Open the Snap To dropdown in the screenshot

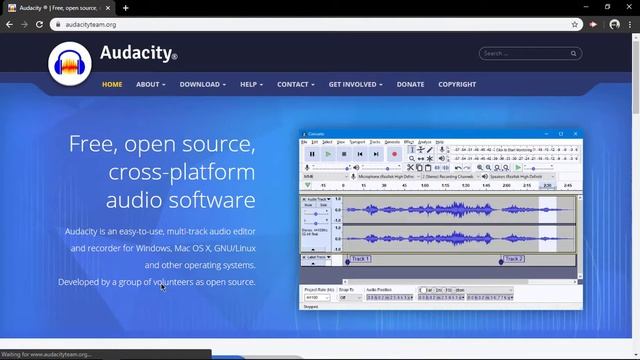click(x=351, y=298)
